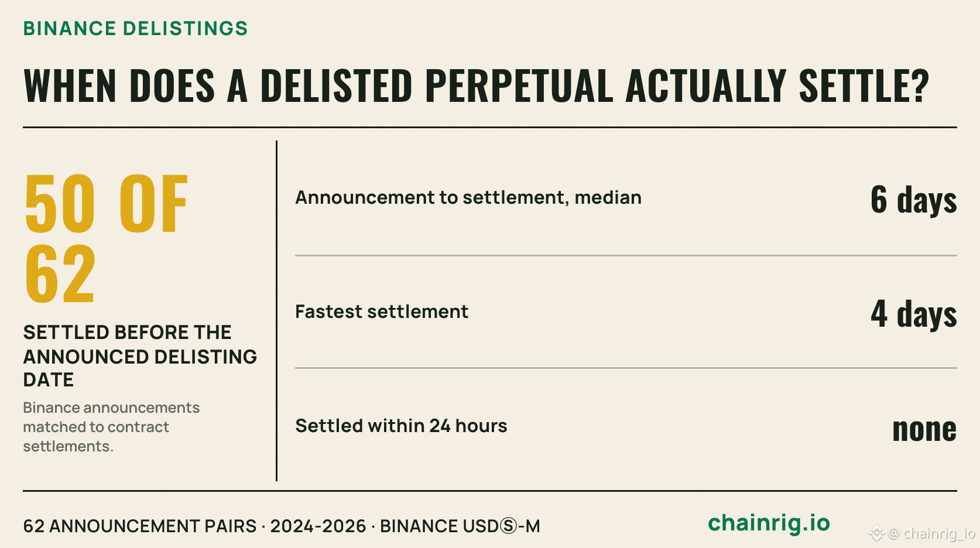Viewport: 980px width, 548px height.
Task: Click 'Announcement to settlement, median' row label
Action: (x=468, y=198)
